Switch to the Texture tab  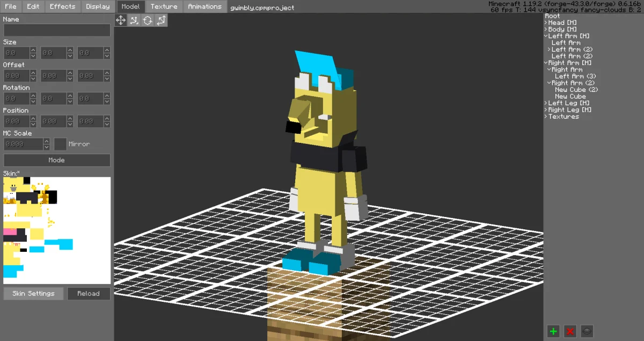(164, 6)
